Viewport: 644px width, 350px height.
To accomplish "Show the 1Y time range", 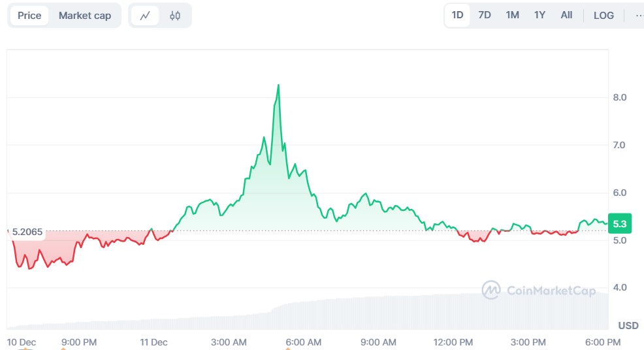I will click(539, 15).
